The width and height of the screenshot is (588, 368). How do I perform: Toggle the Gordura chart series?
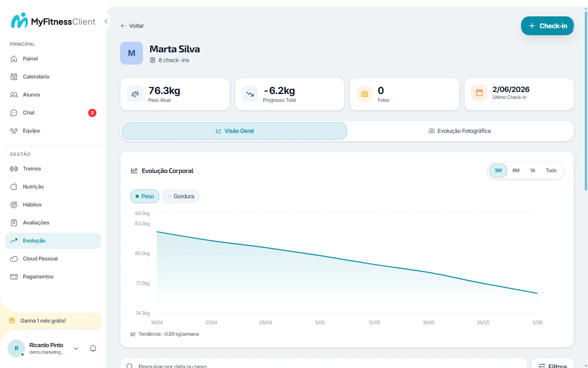pyautogui.click(x=181, y=196)
